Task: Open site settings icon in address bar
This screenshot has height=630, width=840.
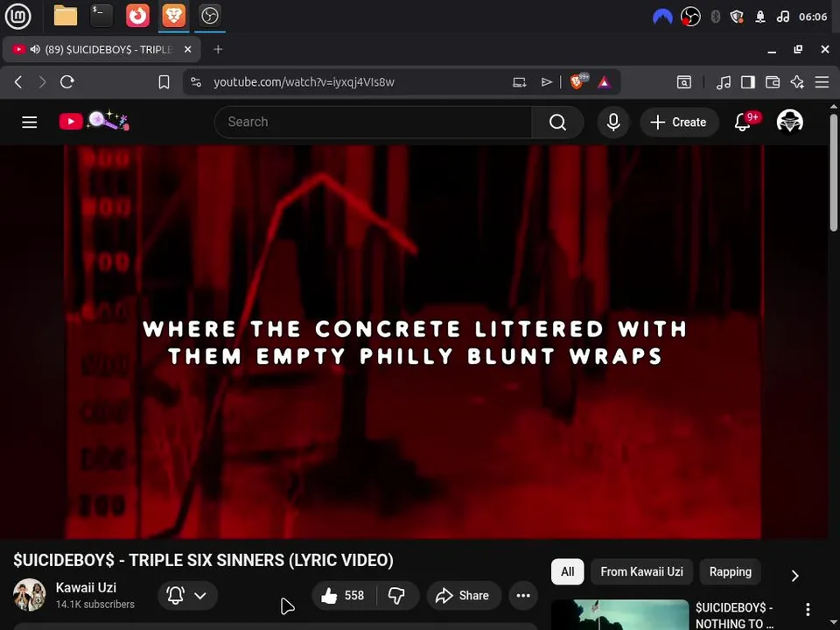Action: (x=196, y=82)
